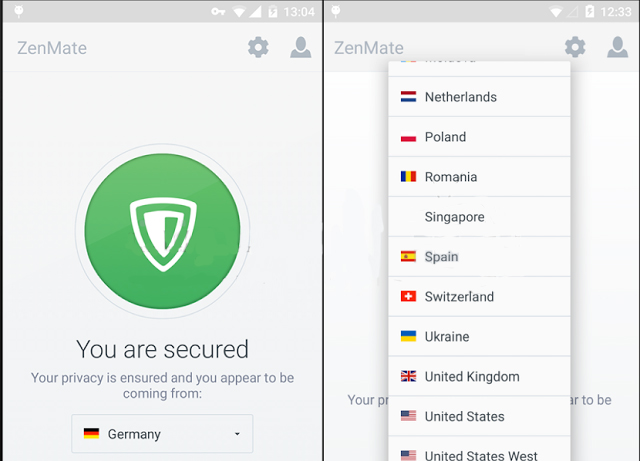Open account profile icon on right screen
The image size is (640, 461).
click(x=617, y=47)
